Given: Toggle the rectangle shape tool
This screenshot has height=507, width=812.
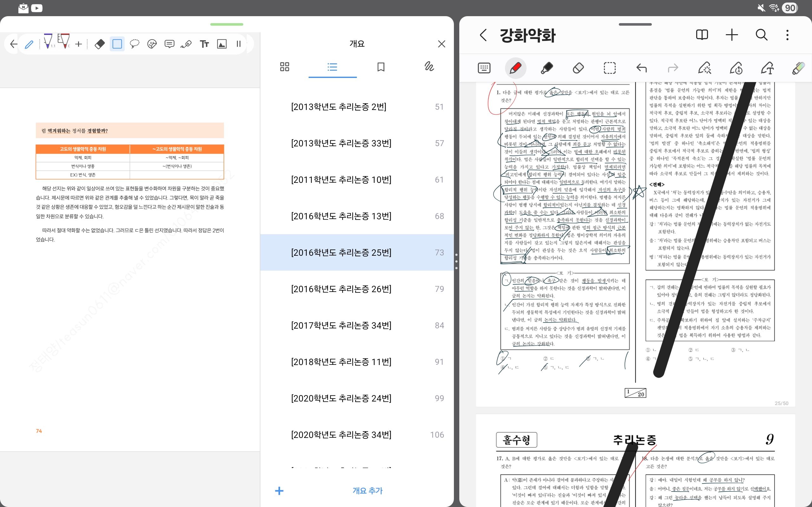Looking at the screenshot, I should (x=117, y=44).
